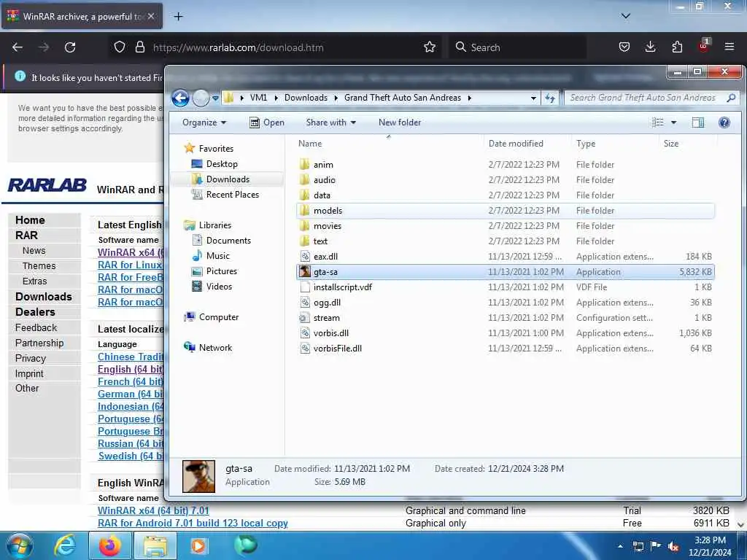Image resolution: width=747 pixels, height=560 pixels.
Task: Open Firefox extensions puzzle icon
Action: (x=677, y=47)
